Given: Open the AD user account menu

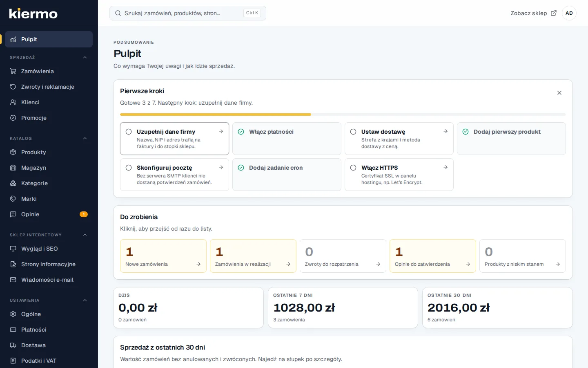Looking at the screenshot, I should pos(569,13).
